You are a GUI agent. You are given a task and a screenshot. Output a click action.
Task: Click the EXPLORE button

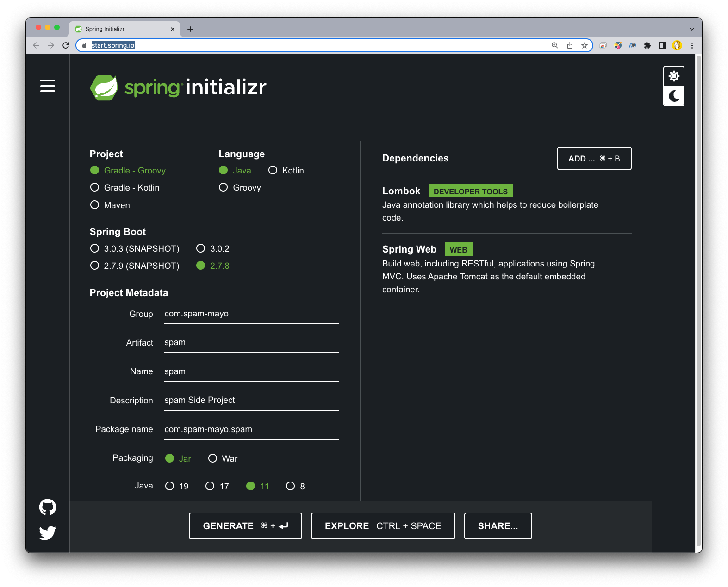coord(383,526)
